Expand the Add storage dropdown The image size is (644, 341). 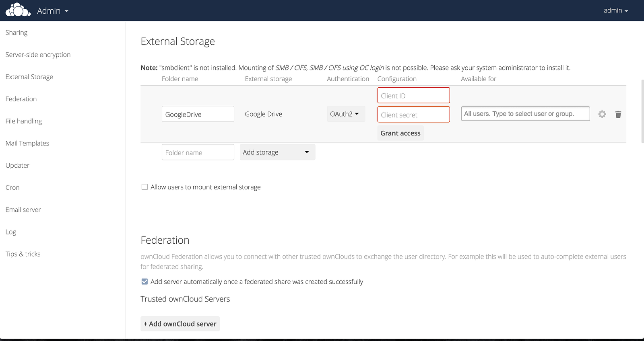277,152
